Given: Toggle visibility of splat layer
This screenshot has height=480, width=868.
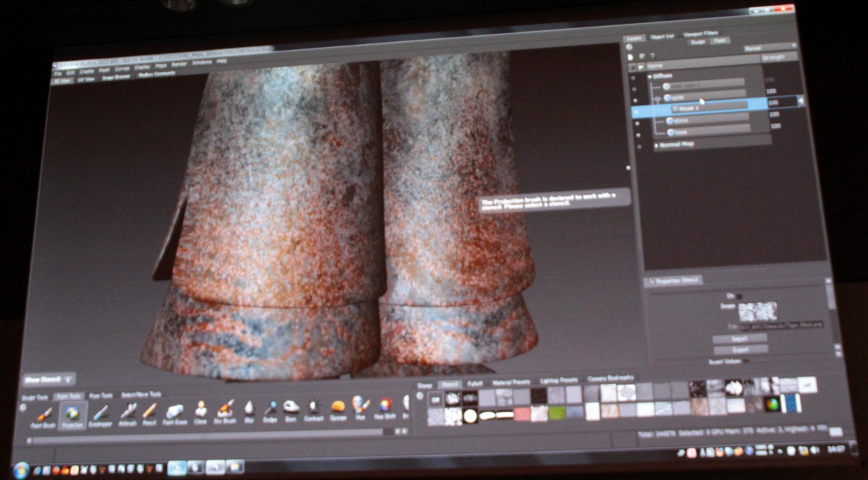Looking at the screenshot, I should (x=635, y=100).
